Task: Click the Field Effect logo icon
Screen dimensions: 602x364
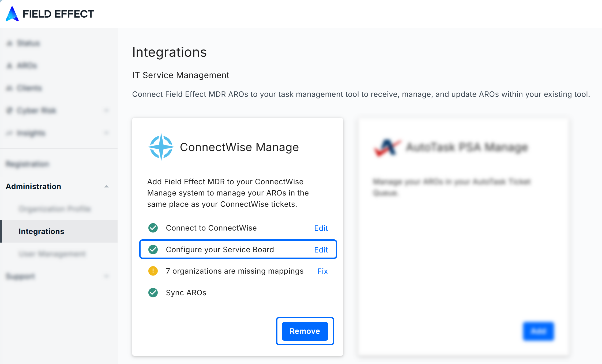Action: click(x=12, y=14)
